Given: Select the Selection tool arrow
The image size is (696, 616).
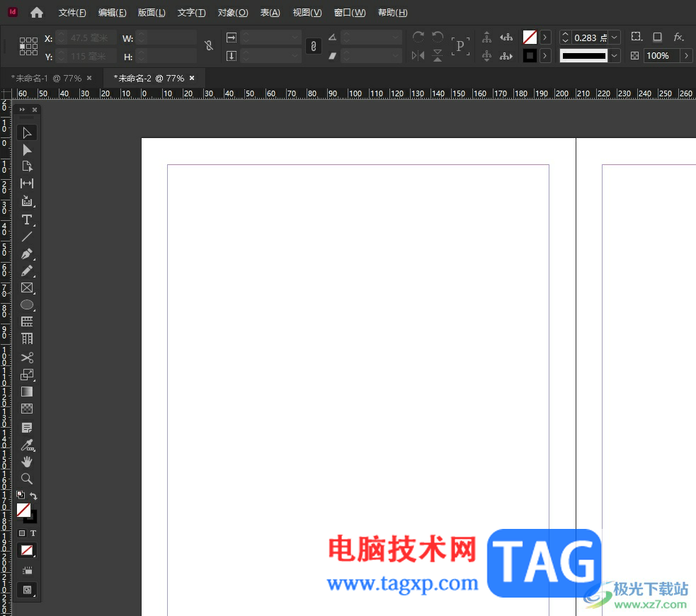Looking at the screenshot, I should coord(27,132).
